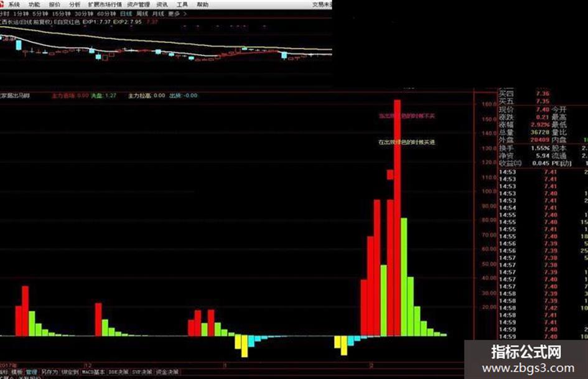Image resolution: width=588 pixels, height=379 pixels.
Task: Select the 月线 monthly period tab
Action: pyautogui.click(x=158, y=14)
